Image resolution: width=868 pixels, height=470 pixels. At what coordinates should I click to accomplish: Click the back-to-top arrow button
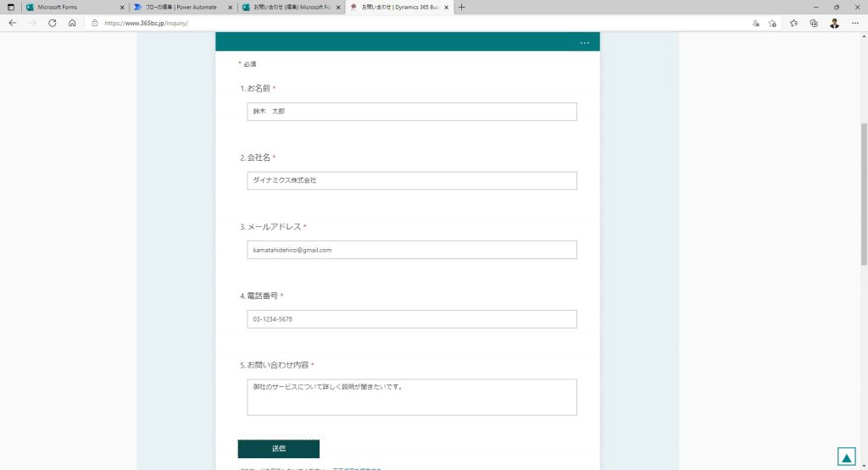click(x=846, y=456)
